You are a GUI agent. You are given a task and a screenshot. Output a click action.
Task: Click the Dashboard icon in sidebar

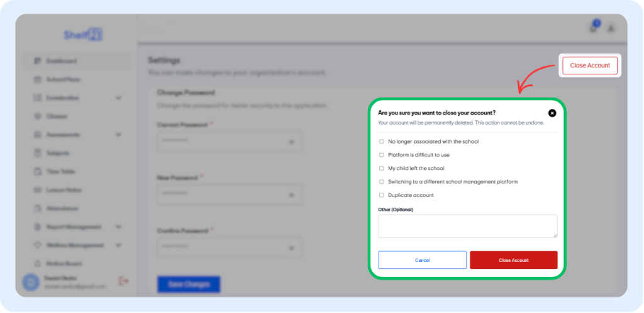click(x=36, y=61)
